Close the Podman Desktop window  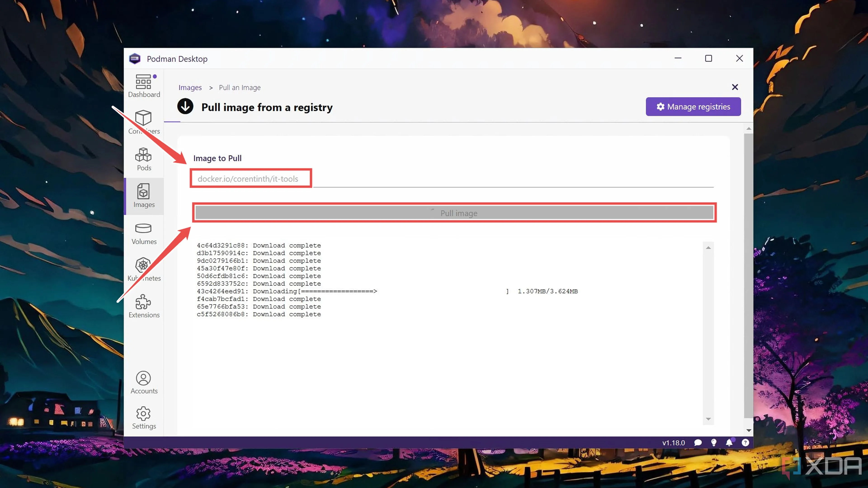click(739, 58)
